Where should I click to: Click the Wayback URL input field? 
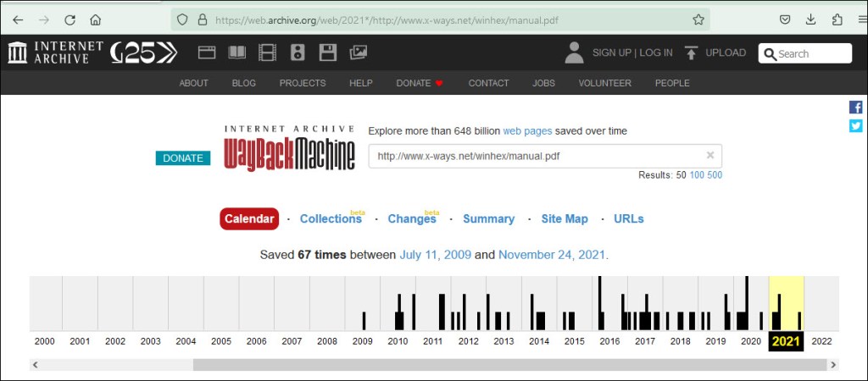click(x=545, y=156)
